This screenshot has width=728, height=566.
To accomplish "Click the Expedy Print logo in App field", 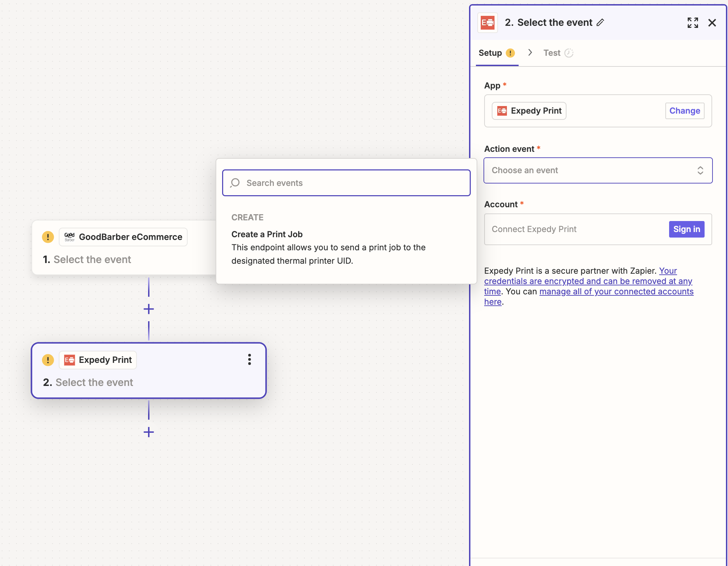I will [502, 111].
